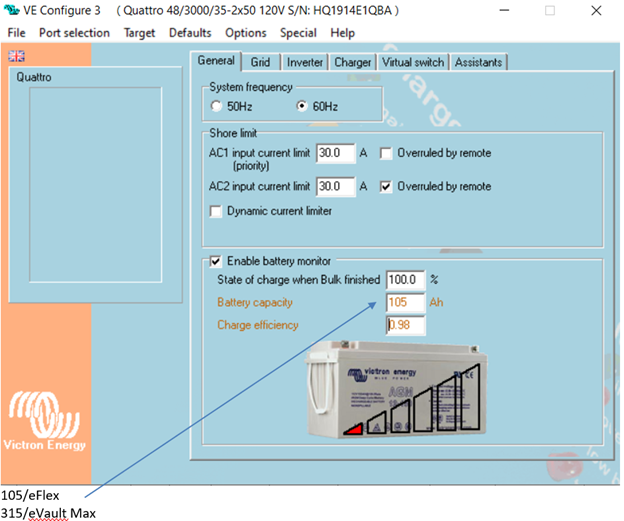Toggle AC2 Overruled by remote checkbox
Screen dimensions: 624x521
[x=386, y=187]
